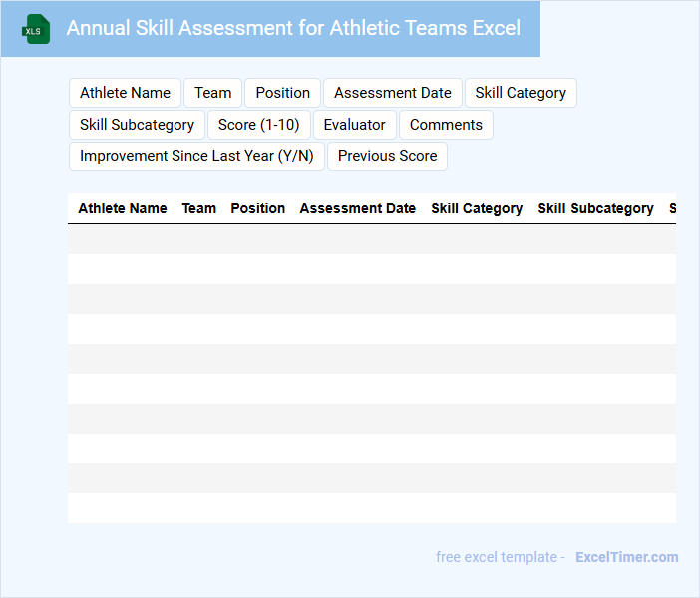Select Improvement Since Last Year (Y/N) tag

pyautogui.click(x=196, y=156)
